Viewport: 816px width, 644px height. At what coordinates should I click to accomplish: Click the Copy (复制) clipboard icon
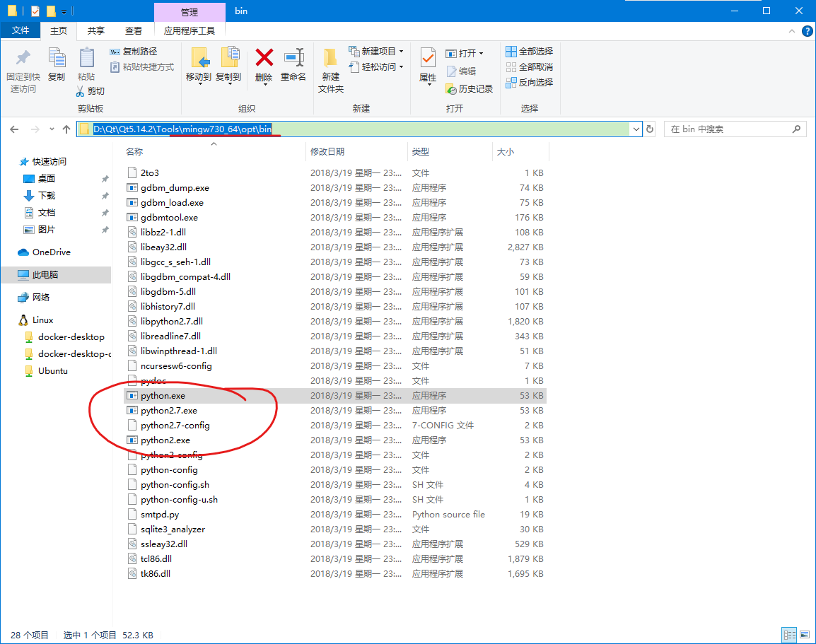[x=57, y=58]
